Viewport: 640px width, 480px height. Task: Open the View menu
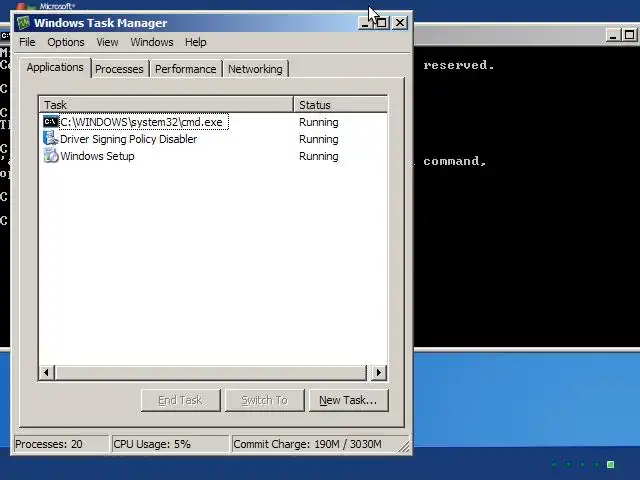(x=107, y=42)
